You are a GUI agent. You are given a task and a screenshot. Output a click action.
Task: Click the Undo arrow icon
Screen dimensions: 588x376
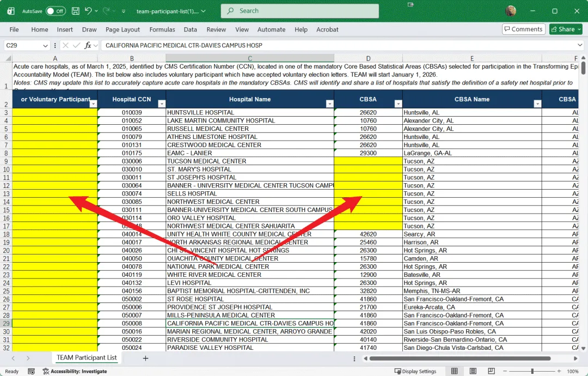point(88,11)
